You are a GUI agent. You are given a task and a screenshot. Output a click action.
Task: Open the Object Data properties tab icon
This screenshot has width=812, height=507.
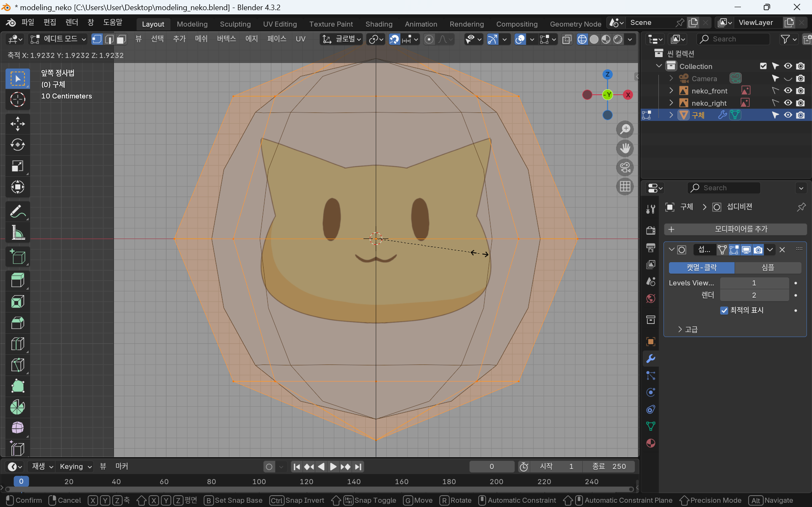point(651,426)
